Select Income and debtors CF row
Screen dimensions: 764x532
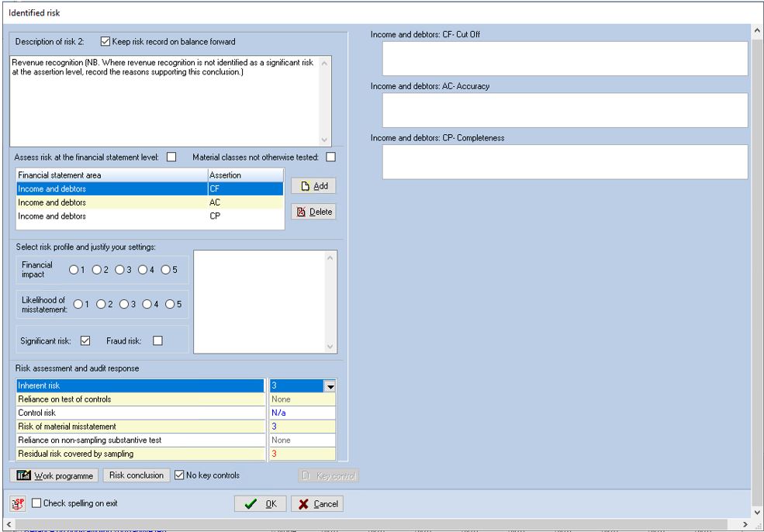pyautogui.click(x=150, y=188)
